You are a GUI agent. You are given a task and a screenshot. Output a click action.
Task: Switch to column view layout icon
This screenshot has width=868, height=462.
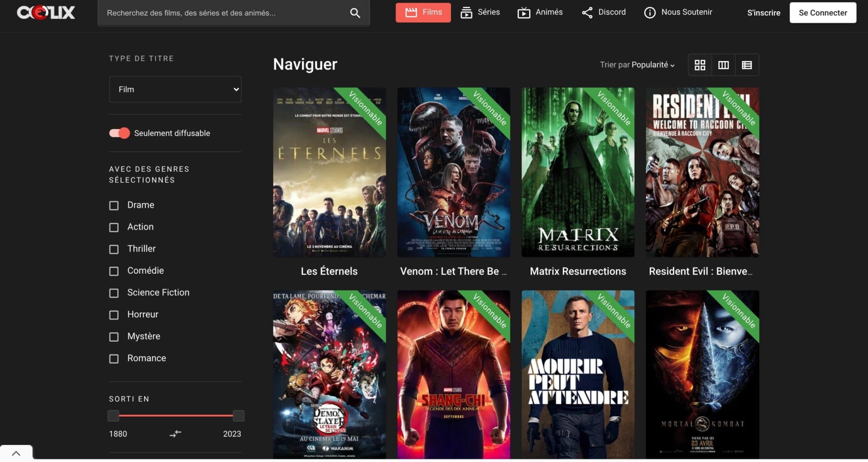(x=723, y=65)
